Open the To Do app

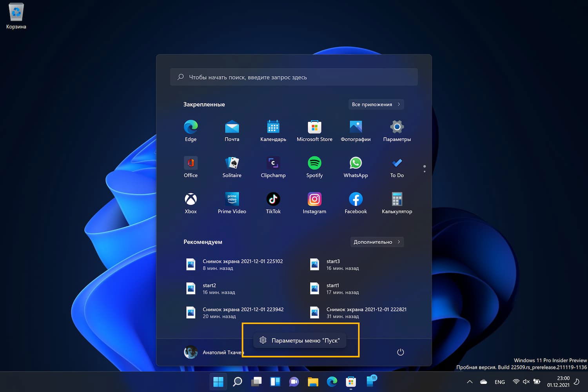[x=397, y=167]
